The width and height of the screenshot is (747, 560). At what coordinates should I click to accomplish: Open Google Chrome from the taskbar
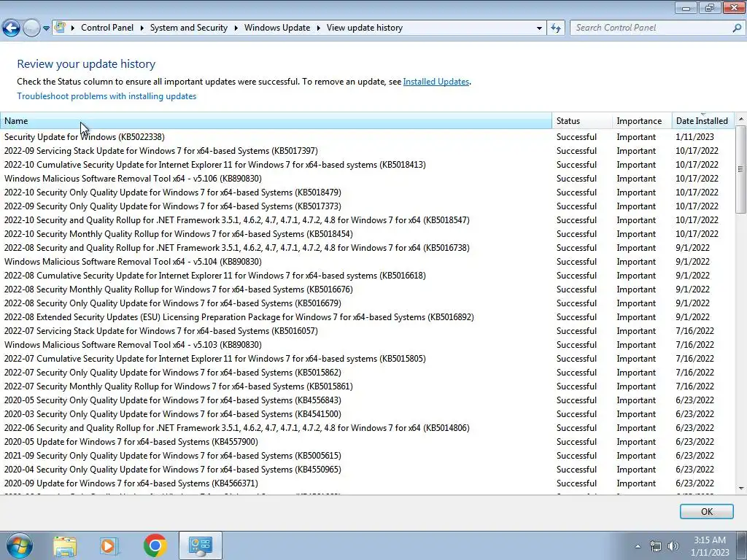tap(155, 545)
